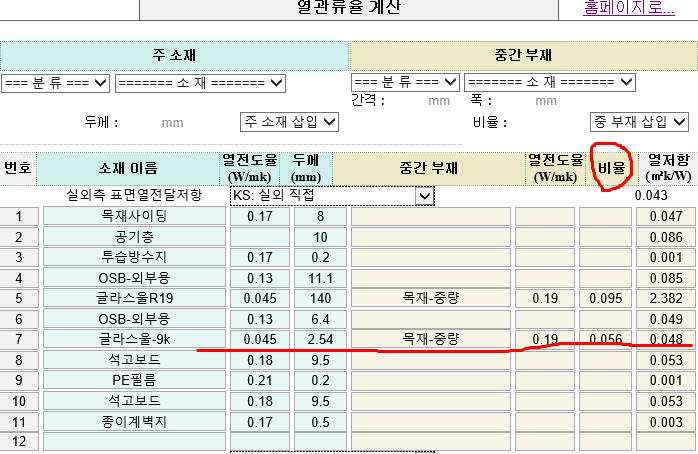Viewport: 698px width, 454px height.
Task: Click row number 1 button
Action: click(x=19, y=217)
